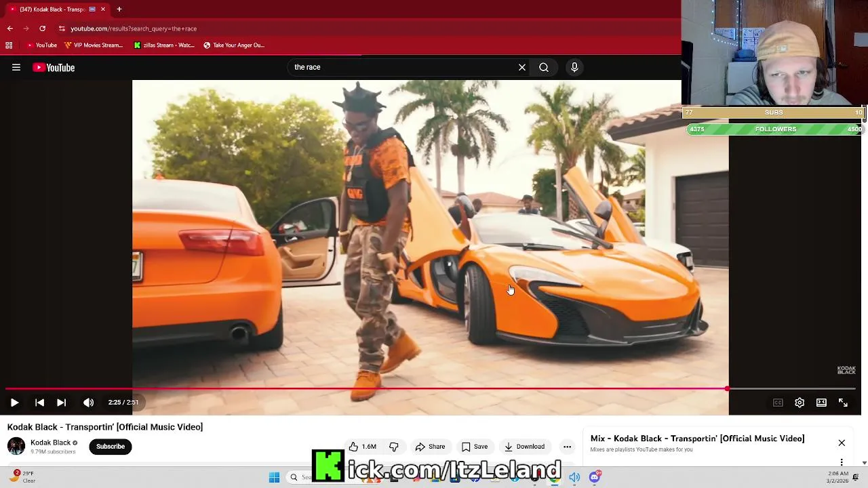Play the paused video
Viewport: 868px width, 488px height.
pos(14,403)
